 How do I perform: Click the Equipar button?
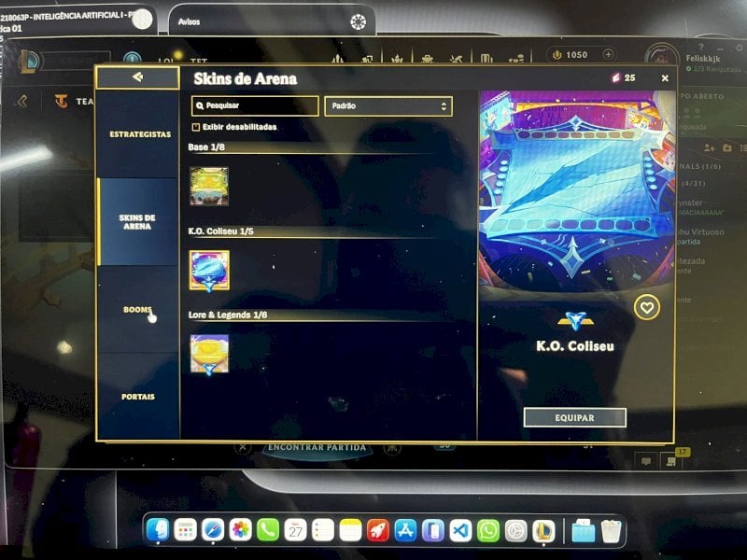coord(574,417)
